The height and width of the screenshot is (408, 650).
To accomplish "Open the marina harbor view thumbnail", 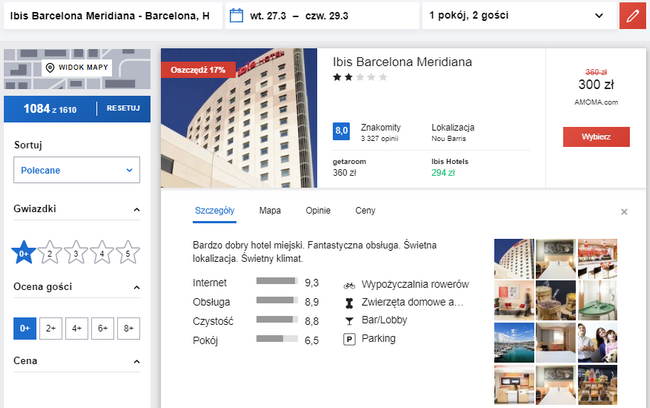I will coord(514,343).
